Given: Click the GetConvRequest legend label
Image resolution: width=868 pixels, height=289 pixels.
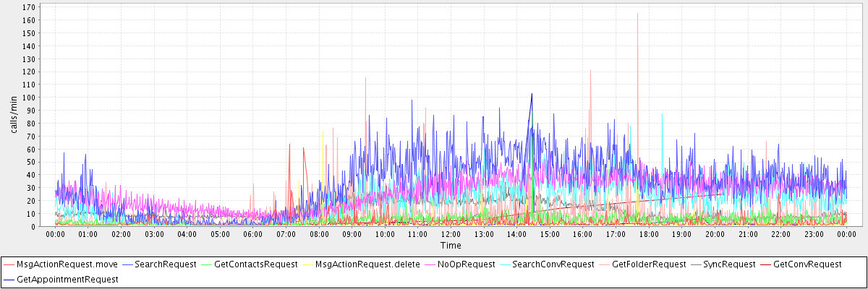Looking at the screenshot, I should (807, 264).
